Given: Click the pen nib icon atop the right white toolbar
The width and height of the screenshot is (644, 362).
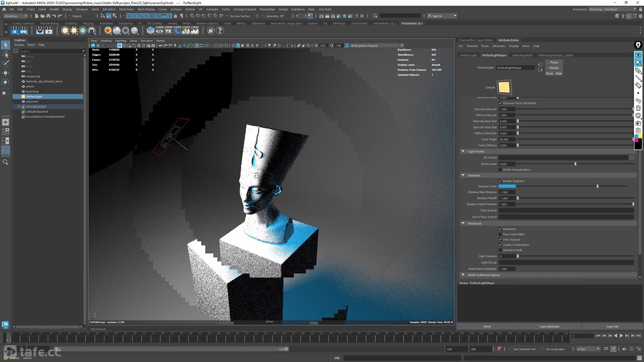Looking at the screenshot, I should pos(638,45).
